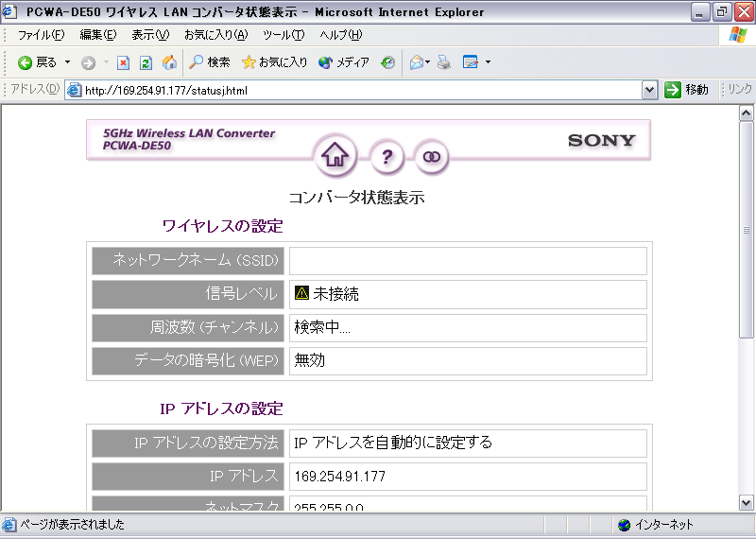Go to the browser Home page icon
The width and height of the screenshot is (756, 539).
(x=169, y=62)
